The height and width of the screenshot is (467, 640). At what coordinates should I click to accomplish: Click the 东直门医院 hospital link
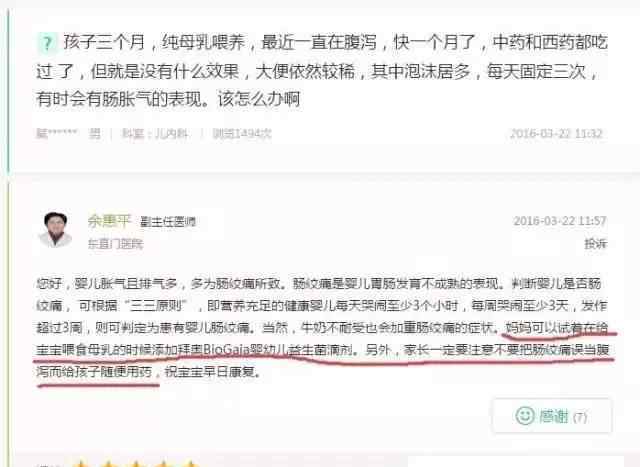click(x=116, y=244)
